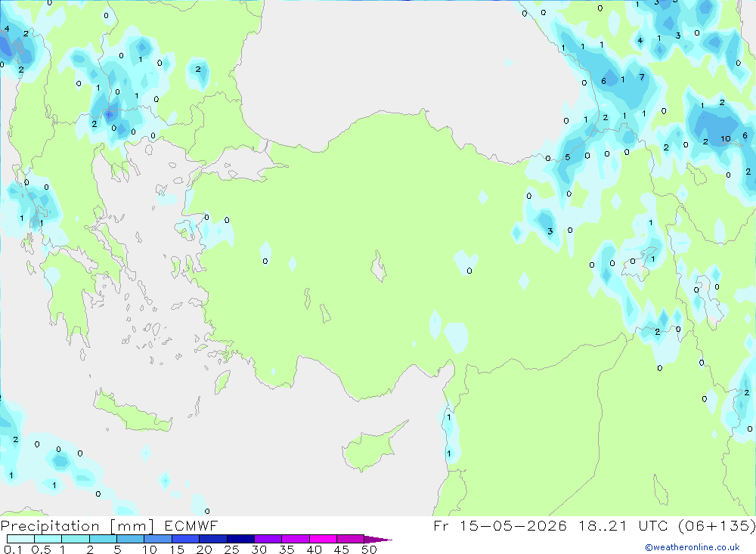The height and width of the screenshot is (554, 756).
Task: Pick the 15–20 mm legend color swatch
Action: click(186, 539)
